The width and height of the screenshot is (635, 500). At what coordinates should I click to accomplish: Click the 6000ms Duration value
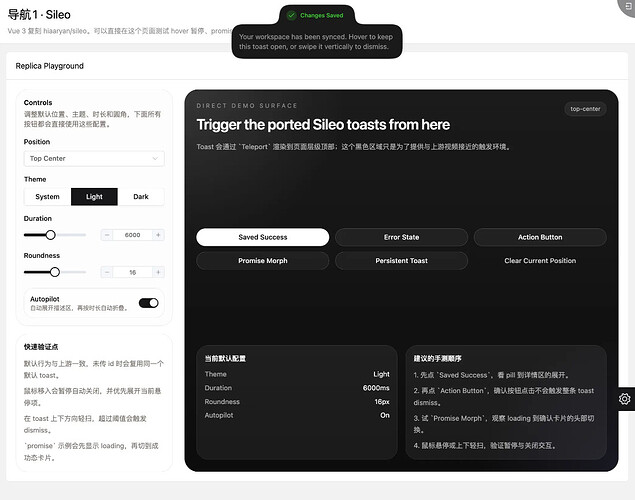point(376,388)
